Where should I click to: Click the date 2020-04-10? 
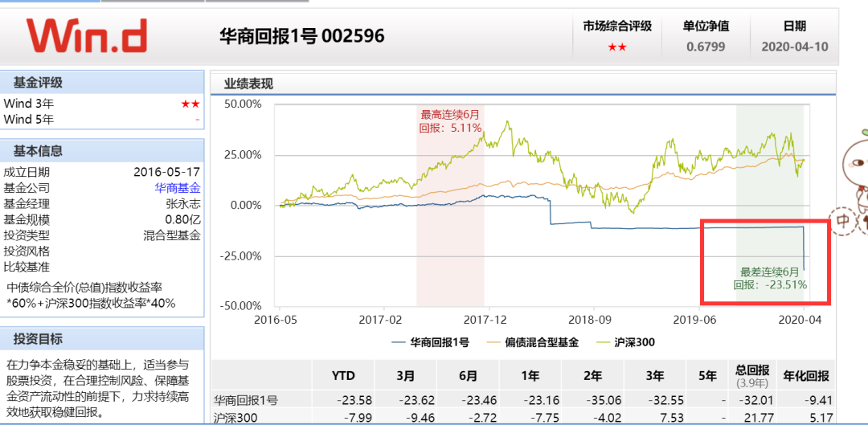[x=795, y=47]
